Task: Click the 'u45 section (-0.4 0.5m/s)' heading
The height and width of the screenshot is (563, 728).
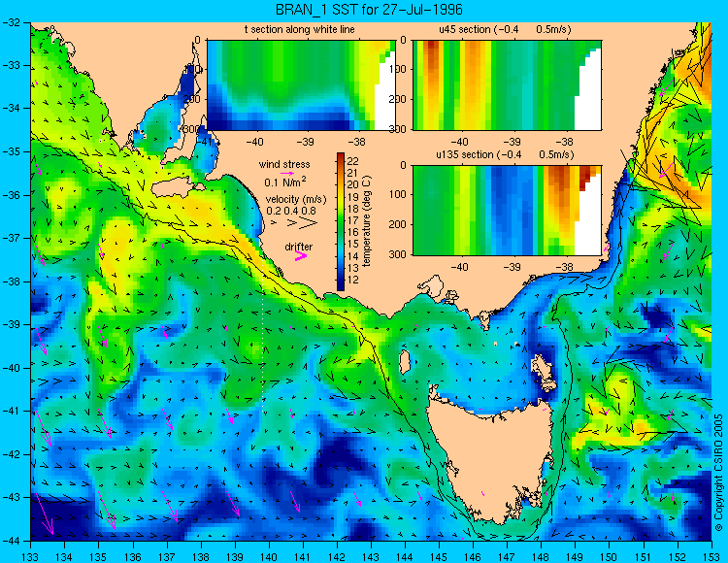Action: [505, 30]
